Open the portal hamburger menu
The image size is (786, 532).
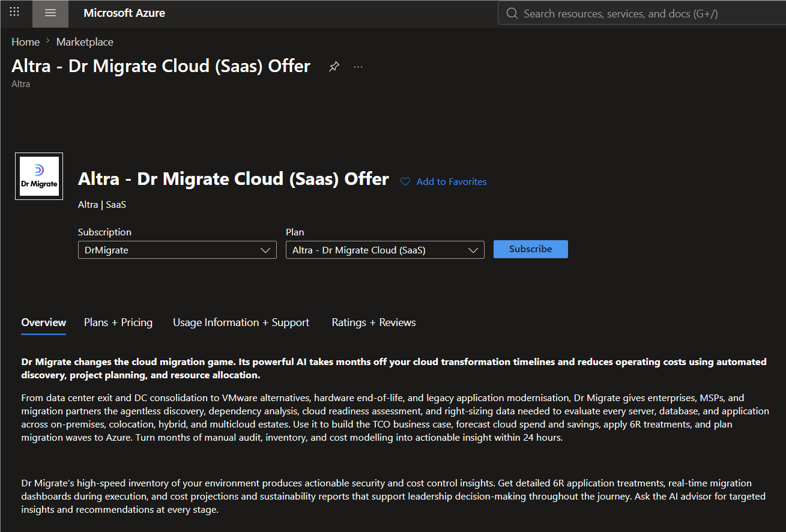coord(50,13)
